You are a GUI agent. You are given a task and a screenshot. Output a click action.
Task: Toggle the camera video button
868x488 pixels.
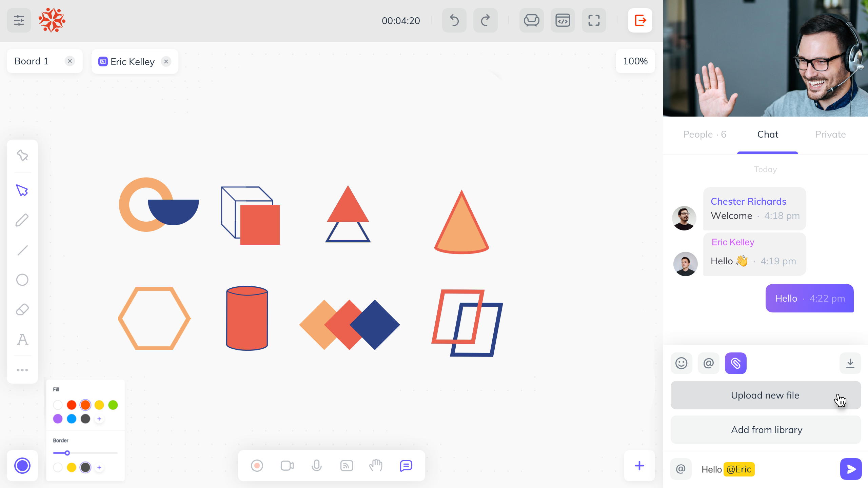pos(287,466)
